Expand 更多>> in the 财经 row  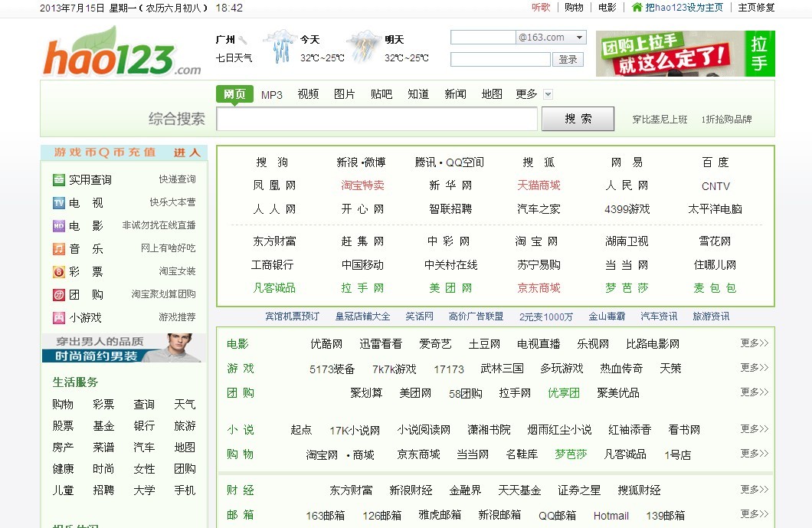click(x=754, y=489)
